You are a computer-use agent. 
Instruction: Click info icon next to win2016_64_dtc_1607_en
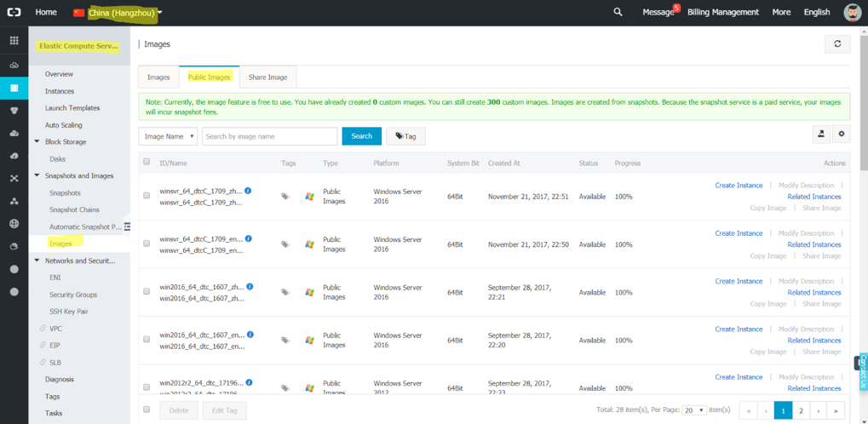pos(250,335)
